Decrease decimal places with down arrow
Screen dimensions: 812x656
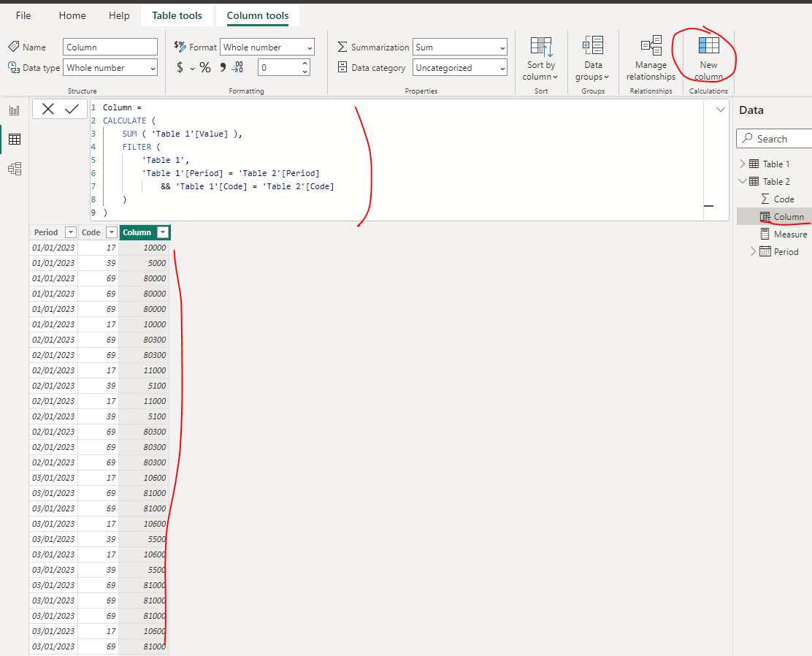point(304,72)
